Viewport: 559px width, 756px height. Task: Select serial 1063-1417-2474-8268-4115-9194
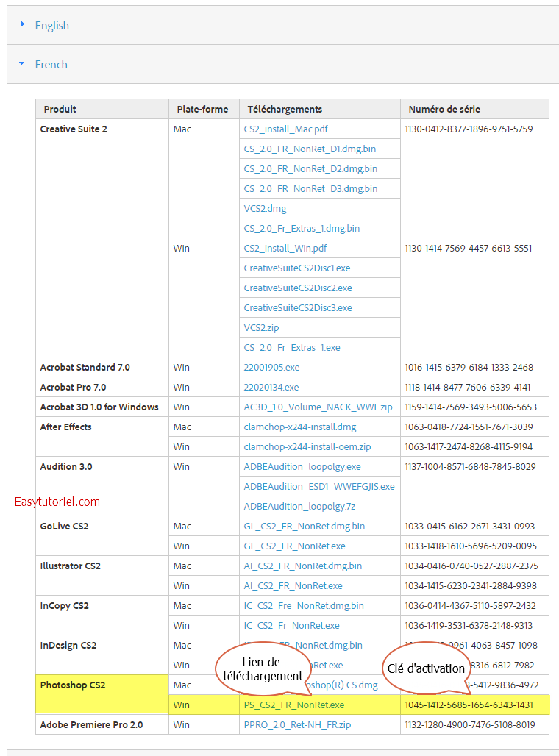tap(469, 447)
